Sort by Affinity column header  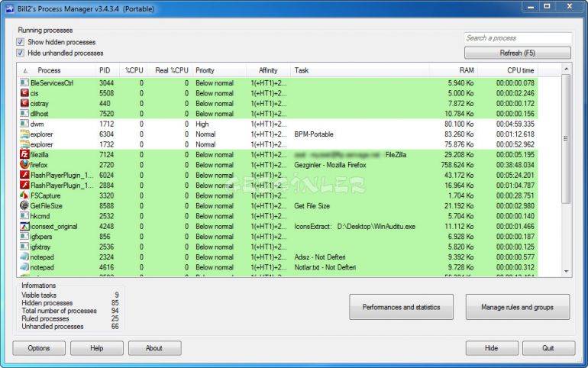point(268,70)
